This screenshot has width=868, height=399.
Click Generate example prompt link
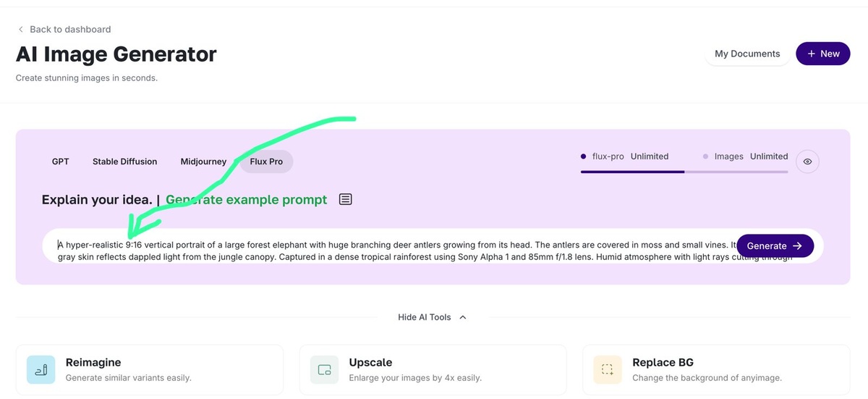247,199
